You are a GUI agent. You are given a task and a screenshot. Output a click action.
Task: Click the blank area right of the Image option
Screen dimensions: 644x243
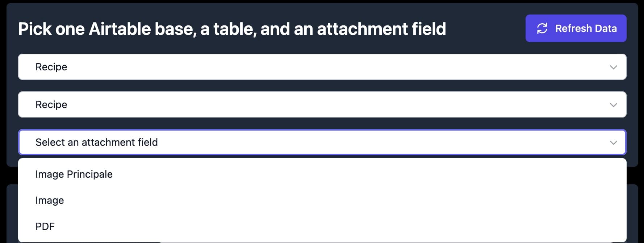point(326,201)
